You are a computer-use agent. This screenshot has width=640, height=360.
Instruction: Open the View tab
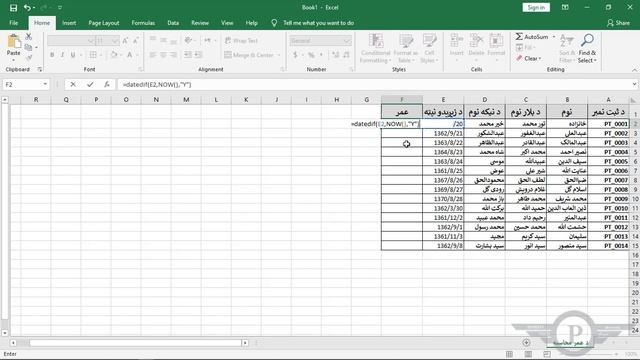click(227, 23)
